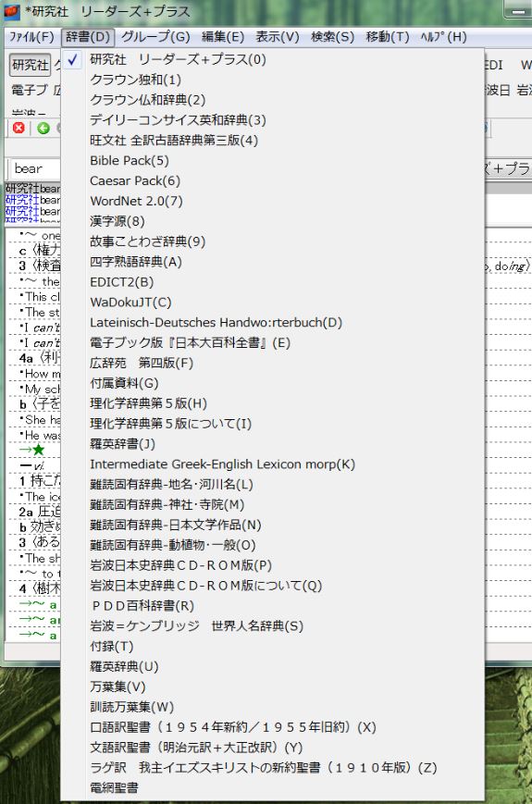The height and width of the screenshot is (804, 532).
Task: Open the グループ(G) menu
Action: 155,37
